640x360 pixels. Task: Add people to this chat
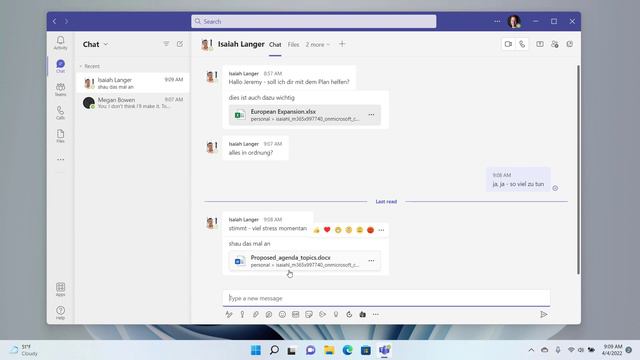pos(555,44)
